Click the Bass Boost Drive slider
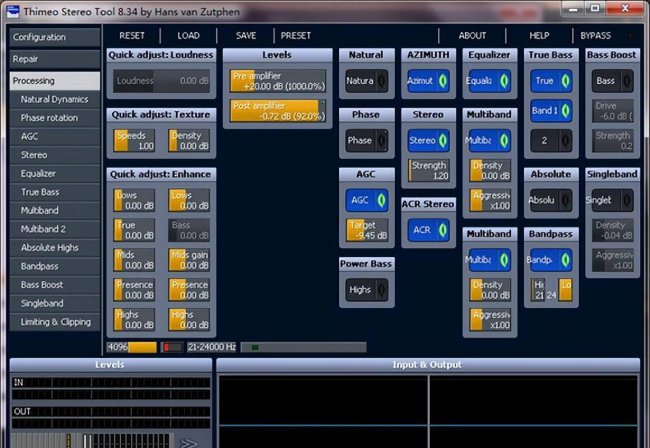Screen dimensions: 650x448 [x=613, y=111]
